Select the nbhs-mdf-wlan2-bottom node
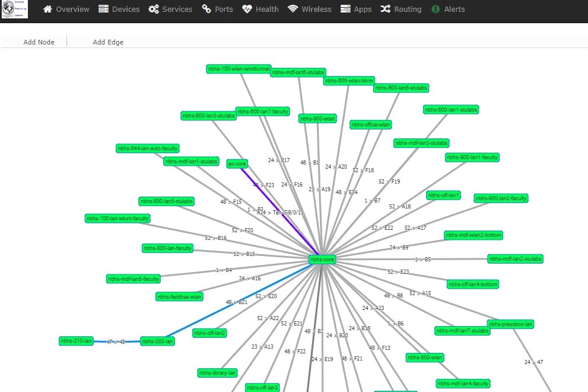 pyautogui.click(x=473, y=235)
